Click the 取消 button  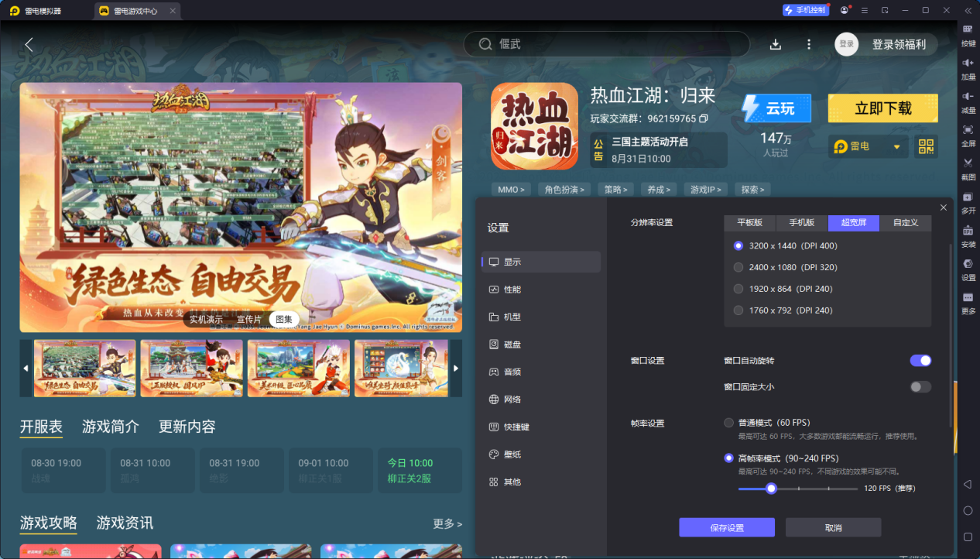tap(833, 527)
